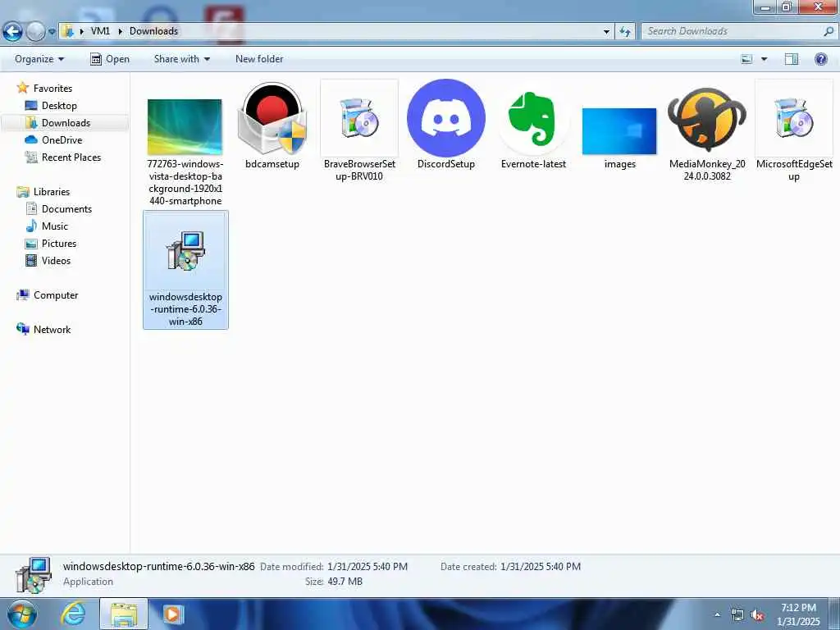
Task: Show hidden system tray icons arrow
Action: (717, 614)
